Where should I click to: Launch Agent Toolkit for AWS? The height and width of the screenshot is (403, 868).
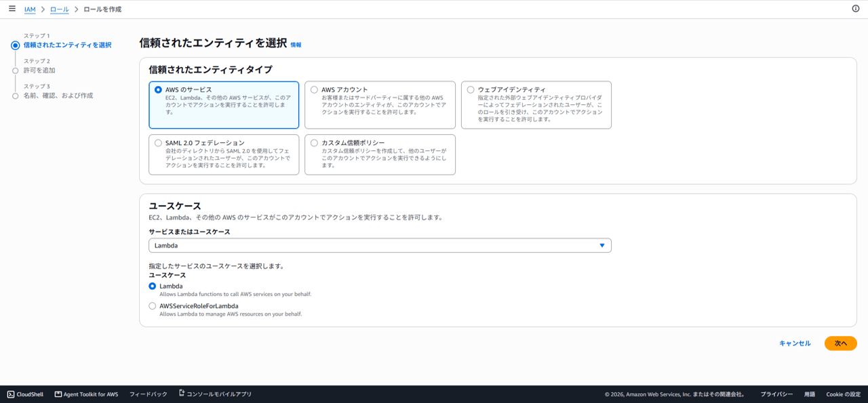click(x=86, y=394)
